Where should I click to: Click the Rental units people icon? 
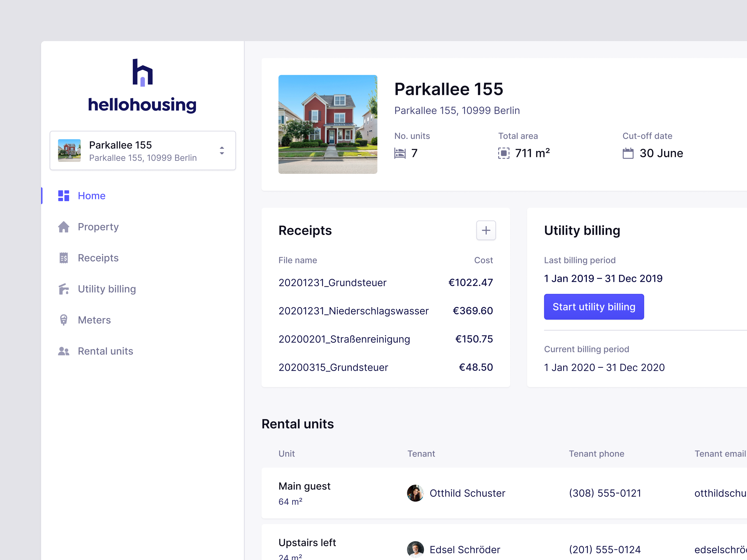point(63,351)
